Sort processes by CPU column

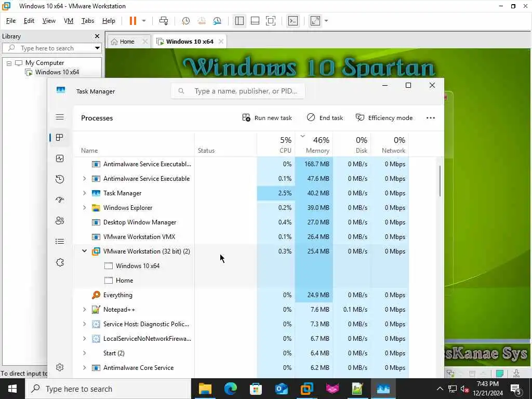(x=276, y=144)
